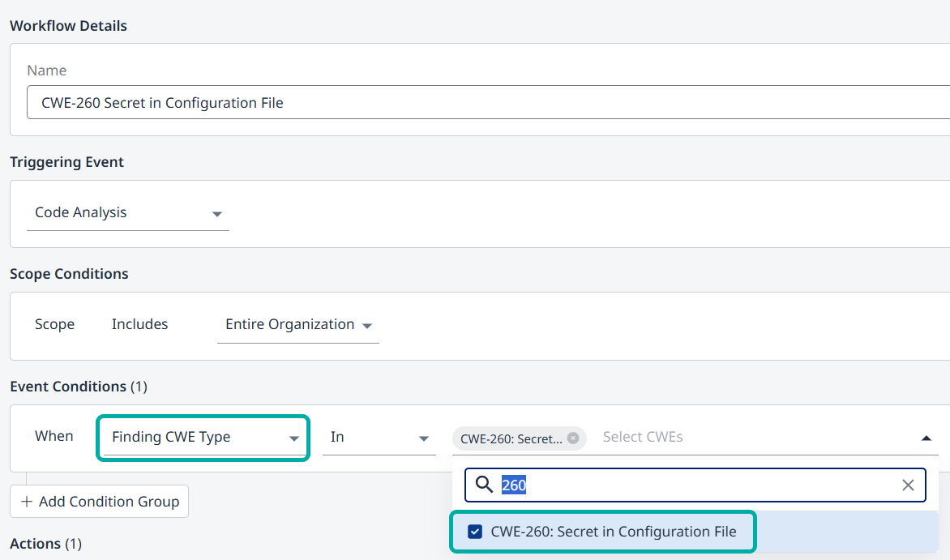Click the caret arrow beside Code Analysis
Screen dimensions: 950x560
point(216,214)
